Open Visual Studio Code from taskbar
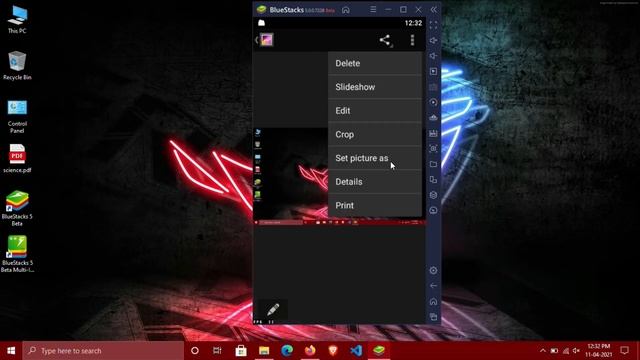 (x=356, y=351)
